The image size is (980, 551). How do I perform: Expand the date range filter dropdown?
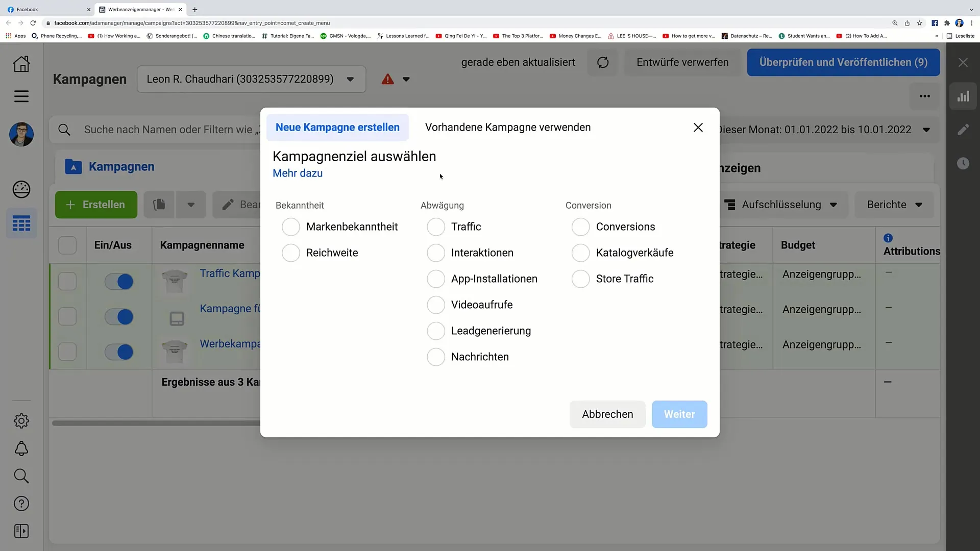tap(927, 129)
